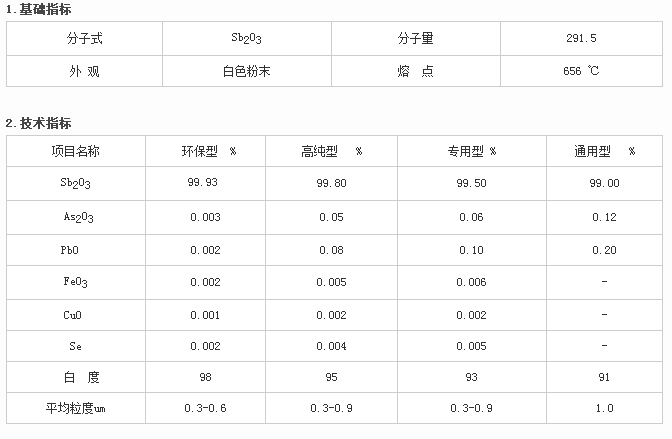This screenshot has height=439, width=672.
Task: Click the 高纯型 % column header
Action: point(331,151)
